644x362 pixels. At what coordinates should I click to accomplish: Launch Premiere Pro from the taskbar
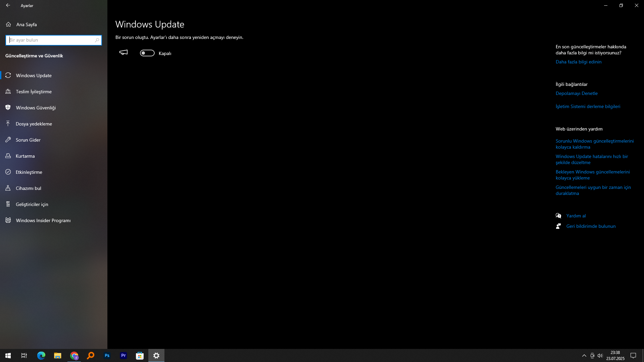click(123, 356)
